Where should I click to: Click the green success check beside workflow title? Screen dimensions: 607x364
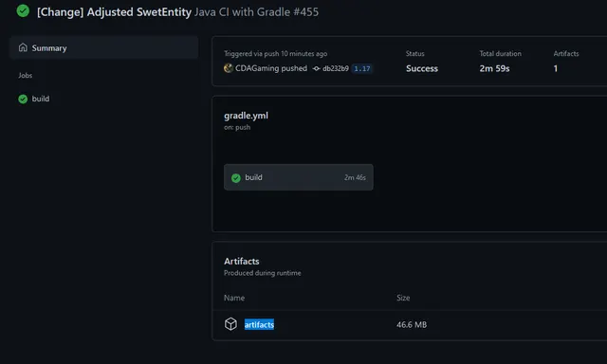(x=23, y=10)
